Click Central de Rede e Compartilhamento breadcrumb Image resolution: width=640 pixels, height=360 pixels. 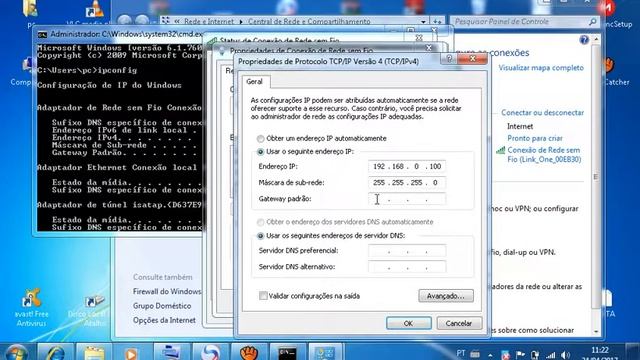[309, 22]
